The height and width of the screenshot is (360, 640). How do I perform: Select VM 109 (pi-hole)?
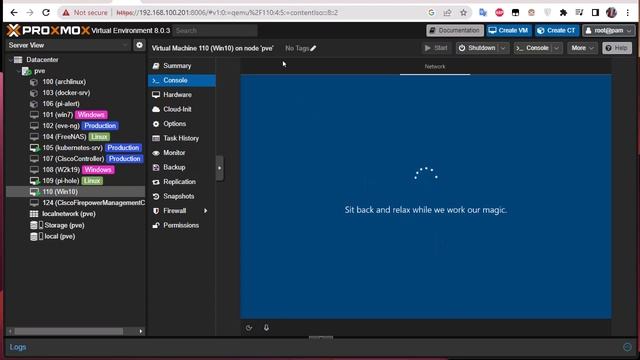(60, 181)
